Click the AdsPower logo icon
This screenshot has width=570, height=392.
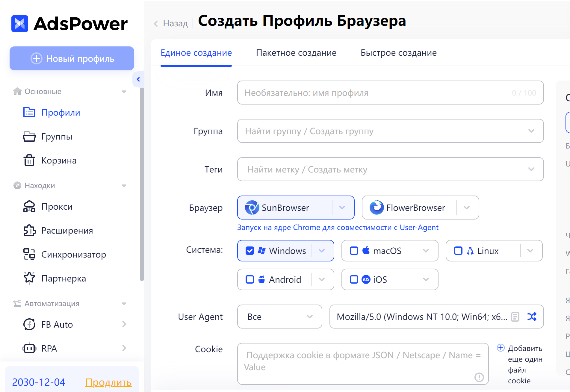[20, 24]
